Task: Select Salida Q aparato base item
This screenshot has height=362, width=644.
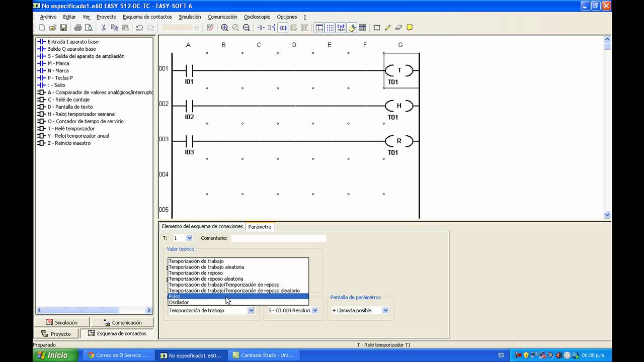Action: [x=71, y=49]
